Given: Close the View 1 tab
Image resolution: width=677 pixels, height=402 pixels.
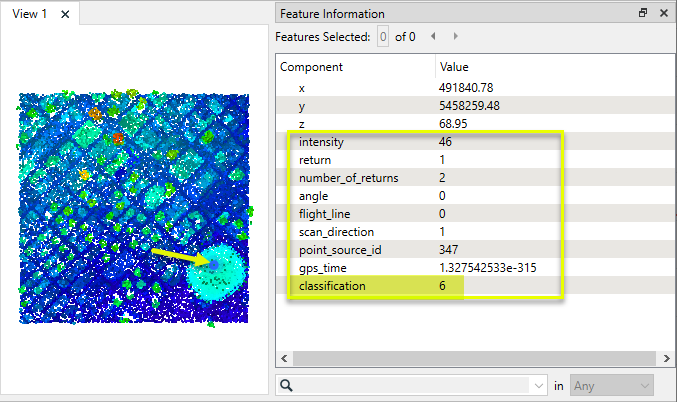Looking at the screenshot, I should pyautogui.click(x=65, y=14).
